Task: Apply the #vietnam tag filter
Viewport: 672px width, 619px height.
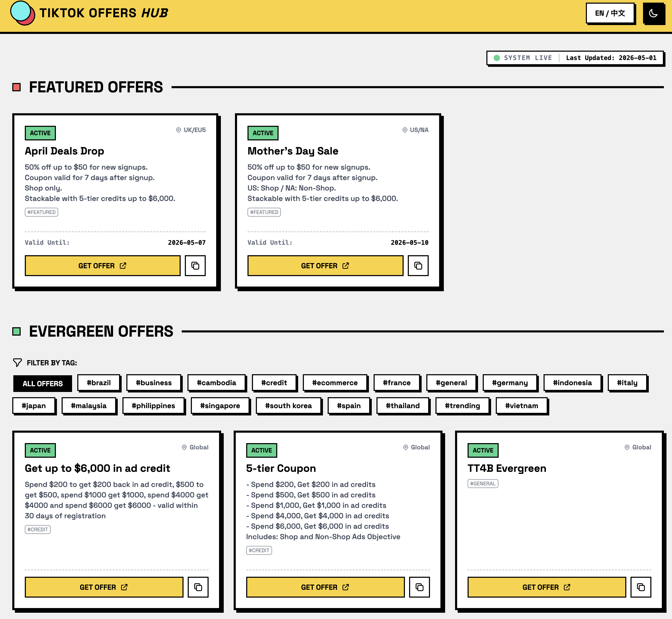Action: 522,406
